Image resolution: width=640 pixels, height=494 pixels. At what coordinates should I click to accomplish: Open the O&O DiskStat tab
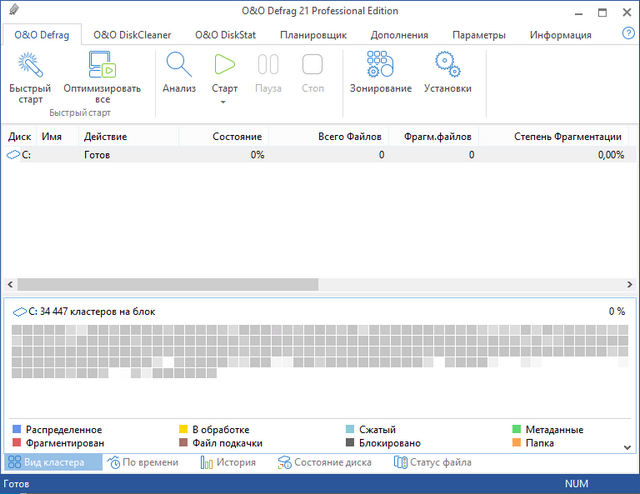[224, 35]
